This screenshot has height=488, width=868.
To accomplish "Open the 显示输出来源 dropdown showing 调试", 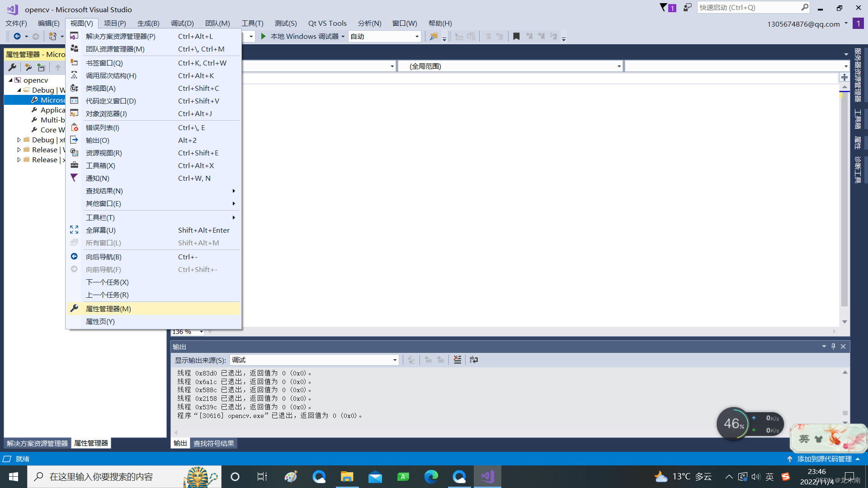I will pyautogui.click(x=314, y=360).
